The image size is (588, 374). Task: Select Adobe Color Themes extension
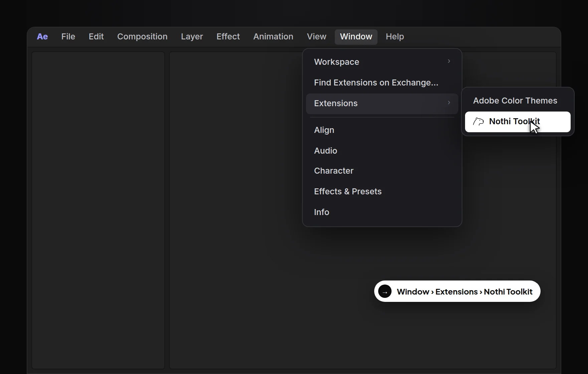pos(518,101)
